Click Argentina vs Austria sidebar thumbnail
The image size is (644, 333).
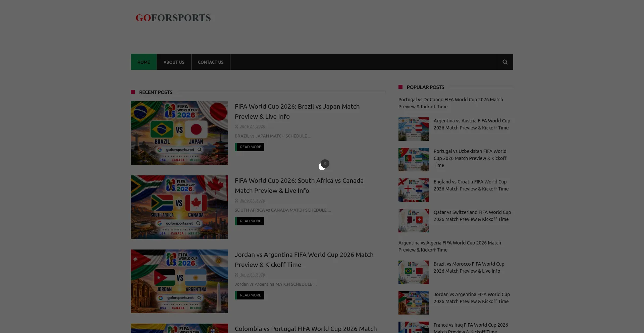[x=414, y=129]
